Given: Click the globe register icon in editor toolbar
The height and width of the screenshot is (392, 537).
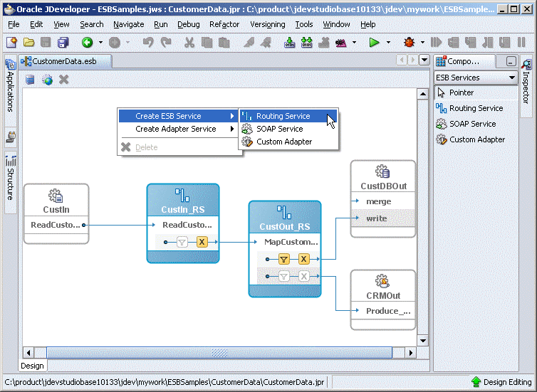Looking at the screenshot, I should (x=47, y=80).
